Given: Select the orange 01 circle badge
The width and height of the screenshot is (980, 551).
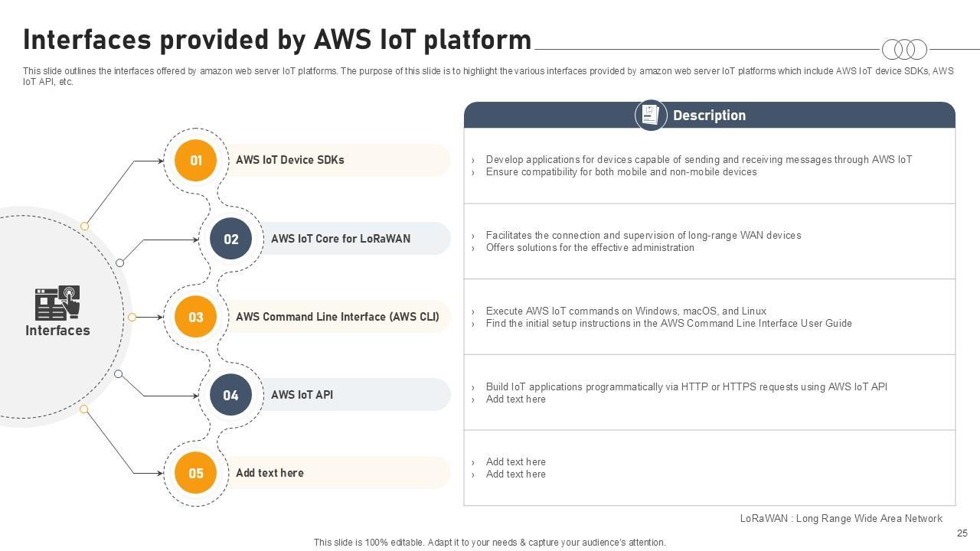Looking at the screenshot, I should coord(196,161).
